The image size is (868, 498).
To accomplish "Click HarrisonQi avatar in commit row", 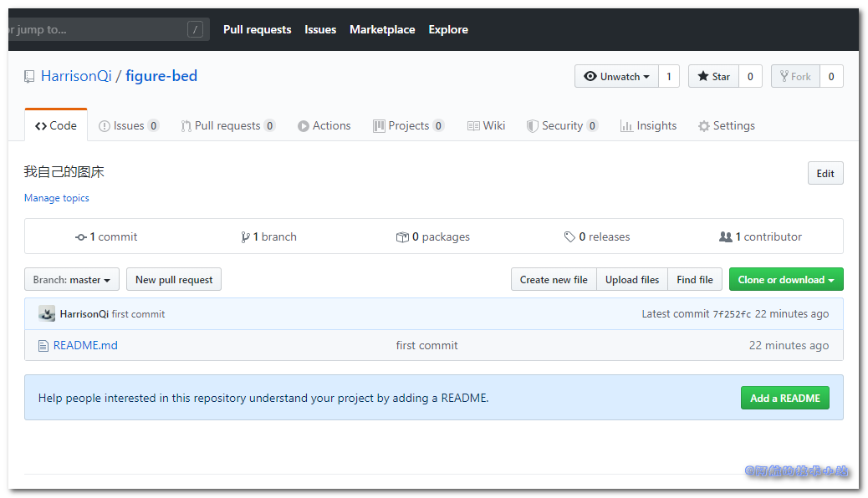I will pos(47,314).
